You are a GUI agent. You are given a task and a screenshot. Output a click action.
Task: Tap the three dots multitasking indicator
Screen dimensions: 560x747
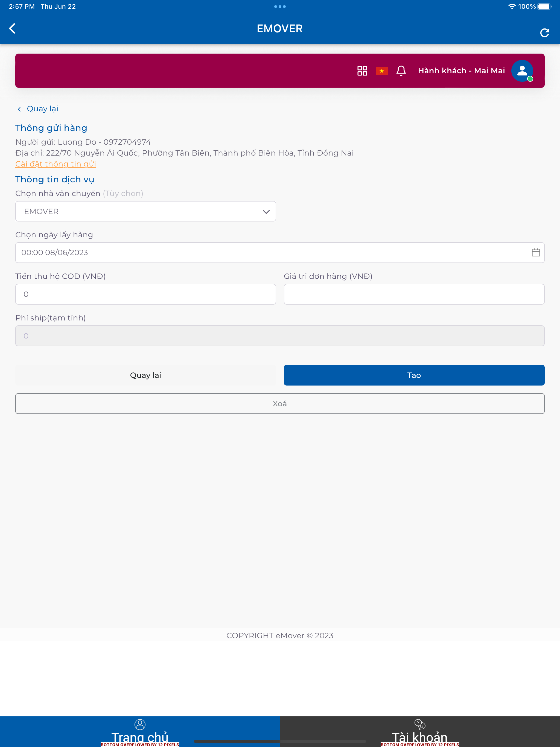click(280, 6)
